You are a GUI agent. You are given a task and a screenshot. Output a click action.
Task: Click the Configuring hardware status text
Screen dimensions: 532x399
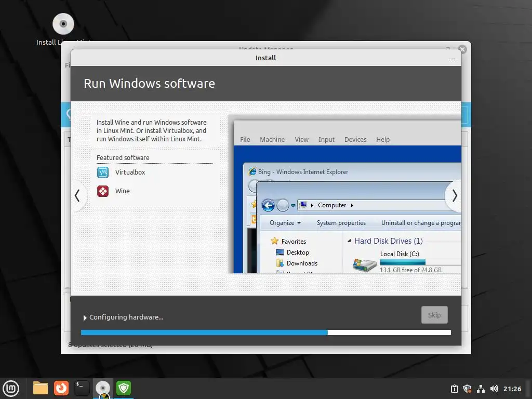tap(126, 317)
